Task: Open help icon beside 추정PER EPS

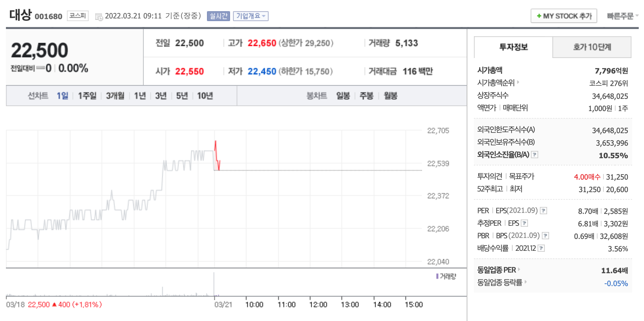Action: tap(524, 223)
